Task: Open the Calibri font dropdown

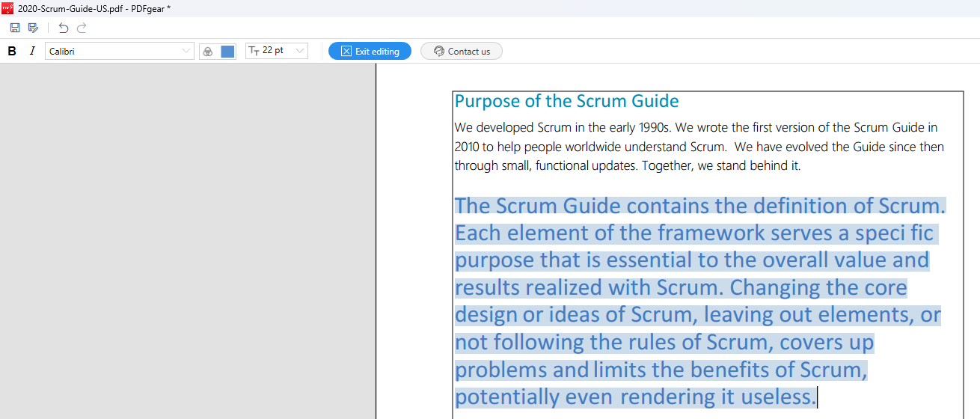Action: coord(120,51)
